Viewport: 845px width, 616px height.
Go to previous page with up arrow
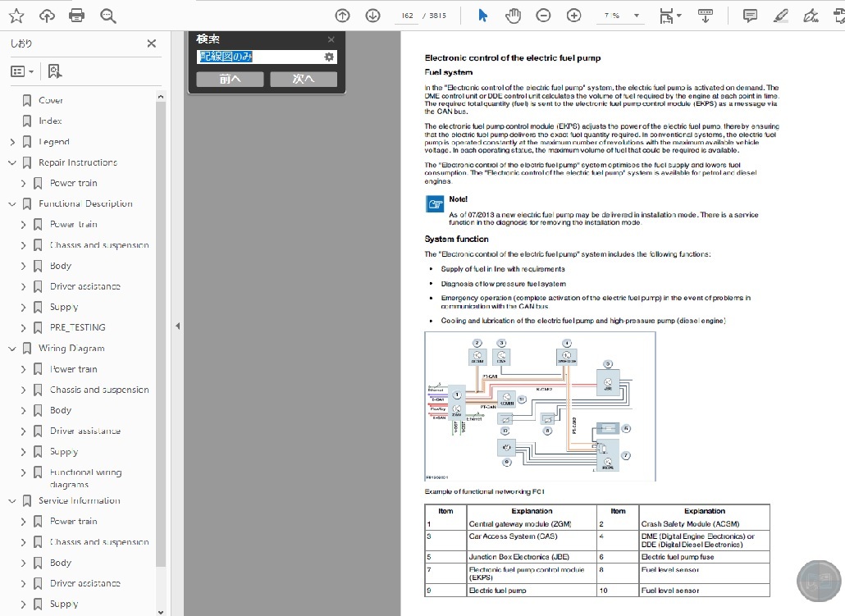click(342, 16)
